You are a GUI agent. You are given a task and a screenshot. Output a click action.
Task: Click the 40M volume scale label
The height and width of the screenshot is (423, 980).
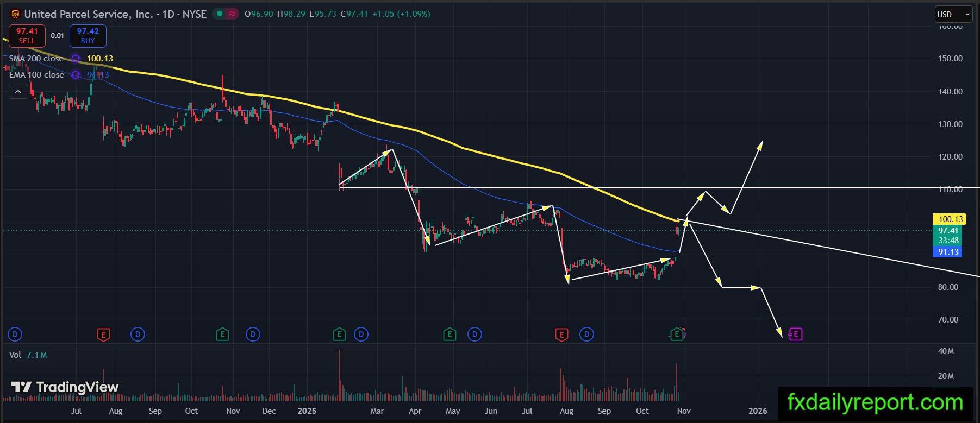tap(946, 351)
